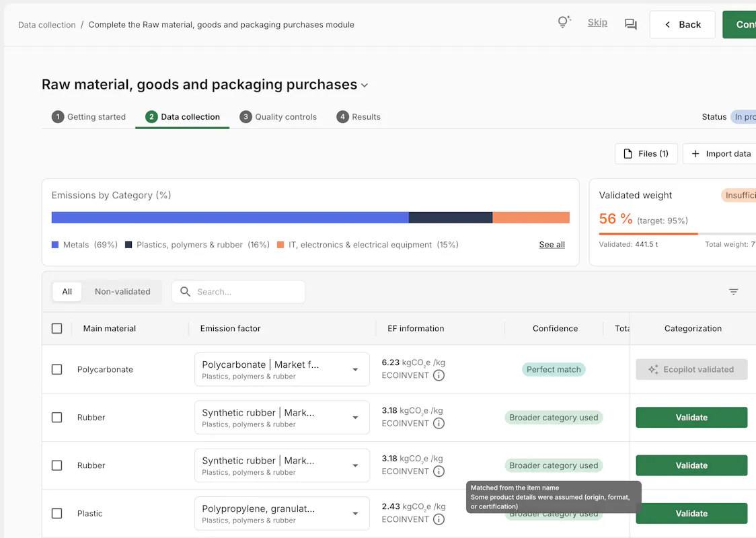Click the Search input field
The width and height of the screenshot is (756, 538).
238,292
